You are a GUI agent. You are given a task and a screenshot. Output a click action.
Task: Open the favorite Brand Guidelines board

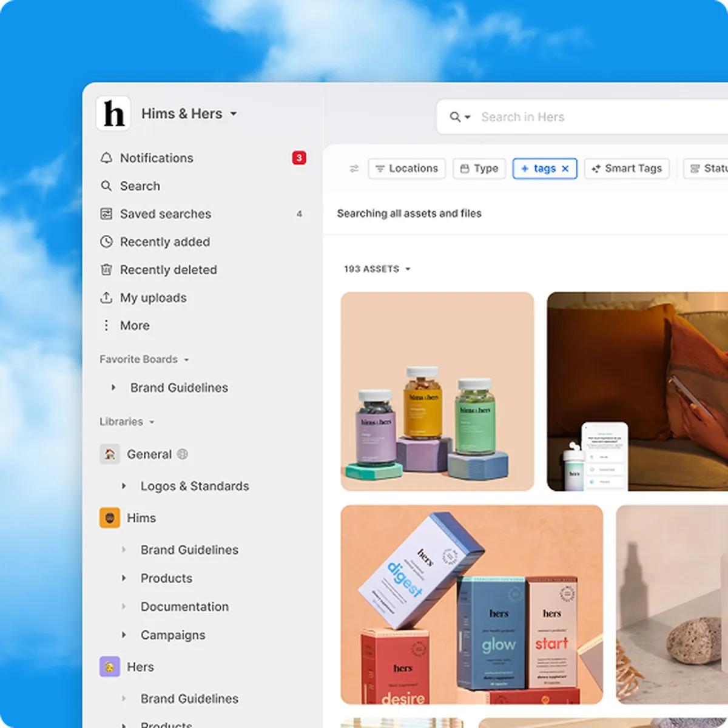coord(179,387)
